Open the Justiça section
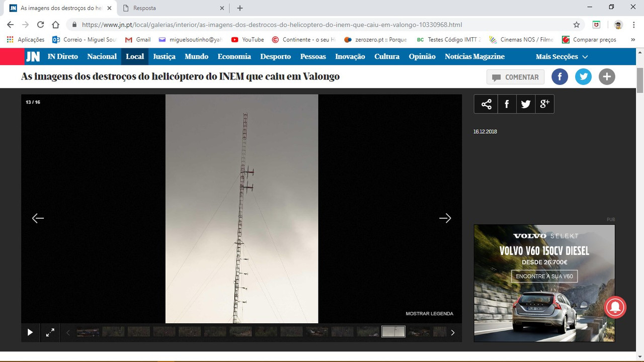Screen dimensions: 644x362 point(165,57)
